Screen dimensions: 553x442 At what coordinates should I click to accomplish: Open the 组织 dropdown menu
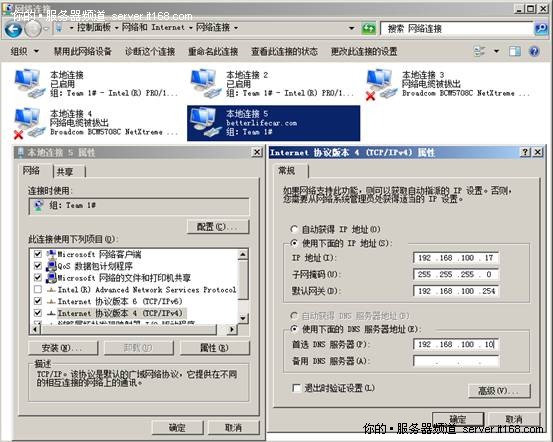tap(24, 52)
